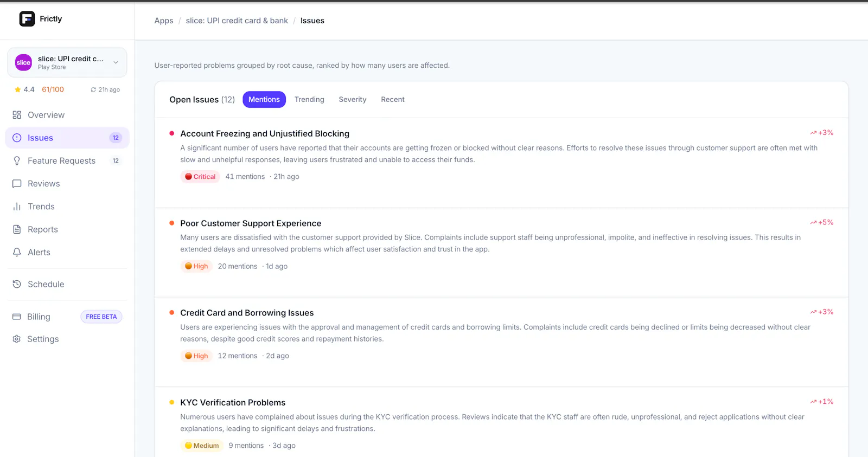Click the 'Play Store' label

click(52, 67)
